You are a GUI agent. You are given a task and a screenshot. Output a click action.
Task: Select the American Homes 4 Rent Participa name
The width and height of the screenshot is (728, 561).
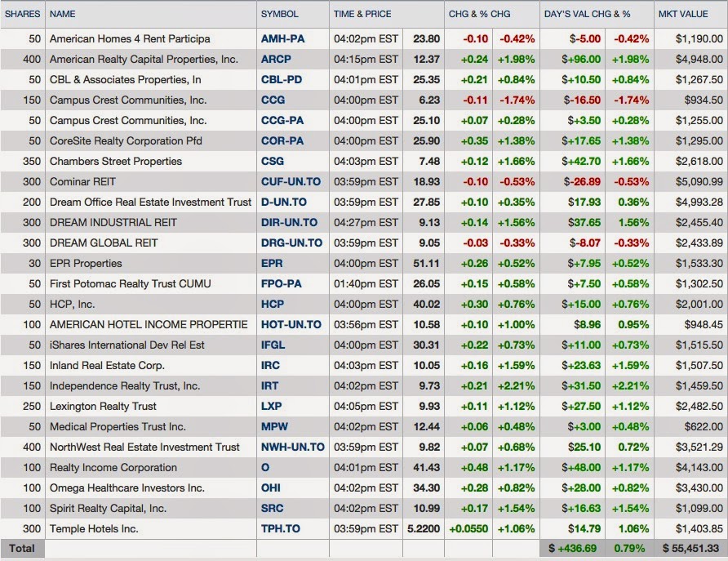tap(130, 39)
